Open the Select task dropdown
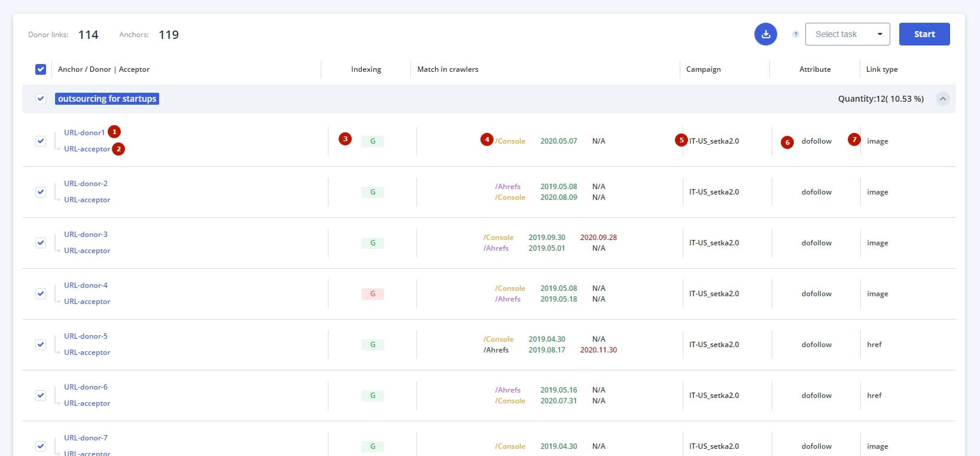The image size is (980, 456). [x=847, y=34]
